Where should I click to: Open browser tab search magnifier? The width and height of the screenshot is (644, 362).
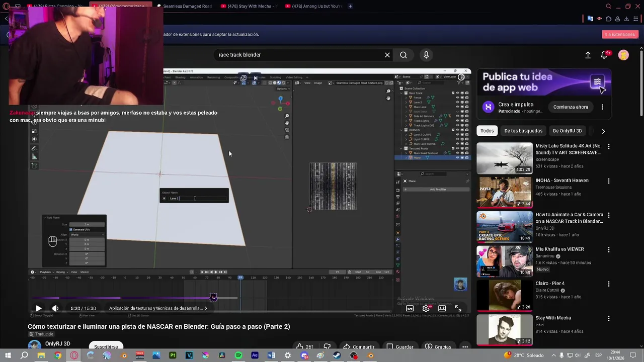[x=608, y=7]
